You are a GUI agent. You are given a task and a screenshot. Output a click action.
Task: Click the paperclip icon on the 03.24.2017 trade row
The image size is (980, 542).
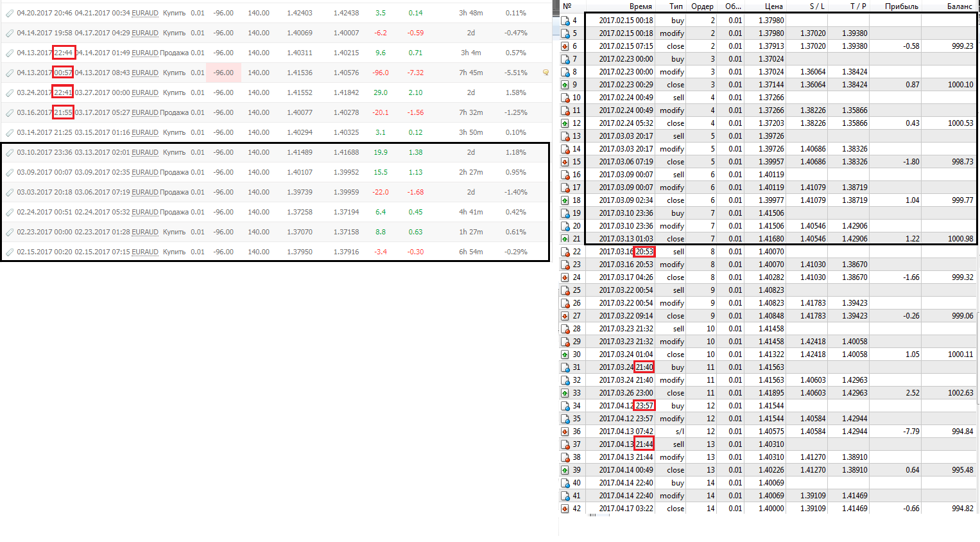[9, 92]
